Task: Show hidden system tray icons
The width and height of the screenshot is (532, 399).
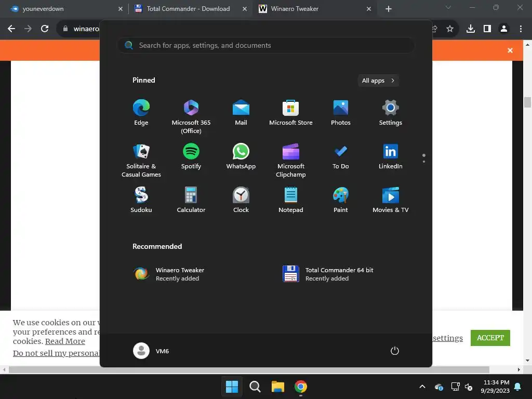Action: (x=422, y=387)
